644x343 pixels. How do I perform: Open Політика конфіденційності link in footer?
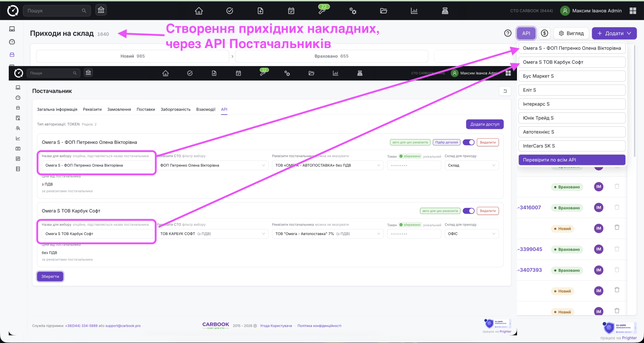(x=319, y=326)
